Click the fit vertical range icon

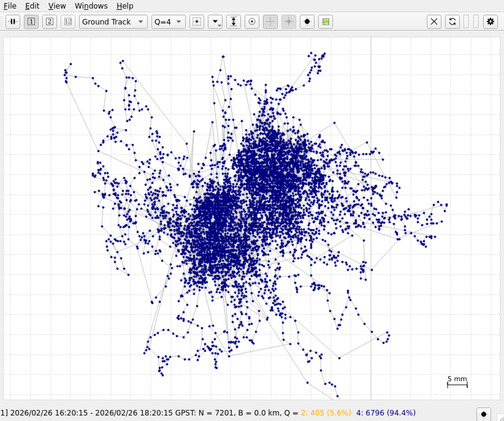coord(234,22)
